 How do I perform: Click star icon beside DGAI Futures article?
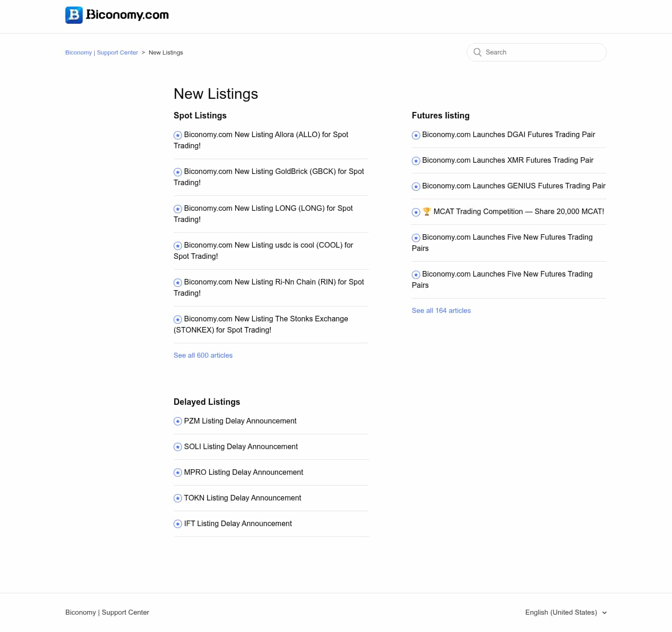(416, 135)
